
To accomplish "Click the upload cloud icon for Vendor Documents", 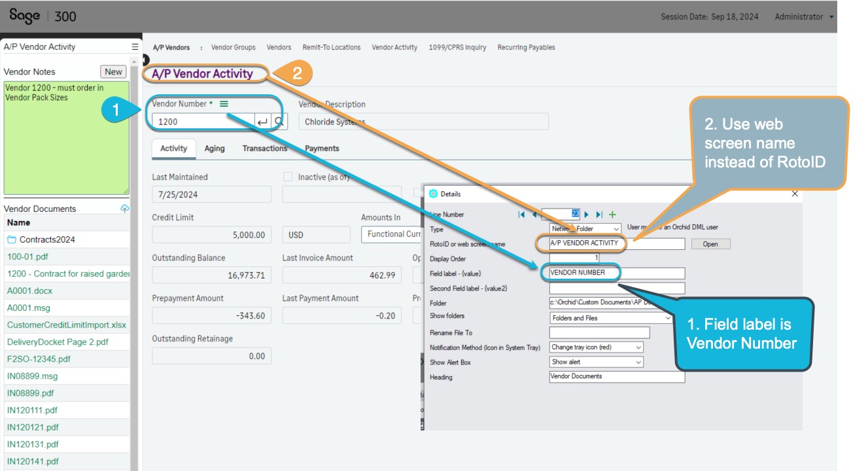I will [124, 209].
